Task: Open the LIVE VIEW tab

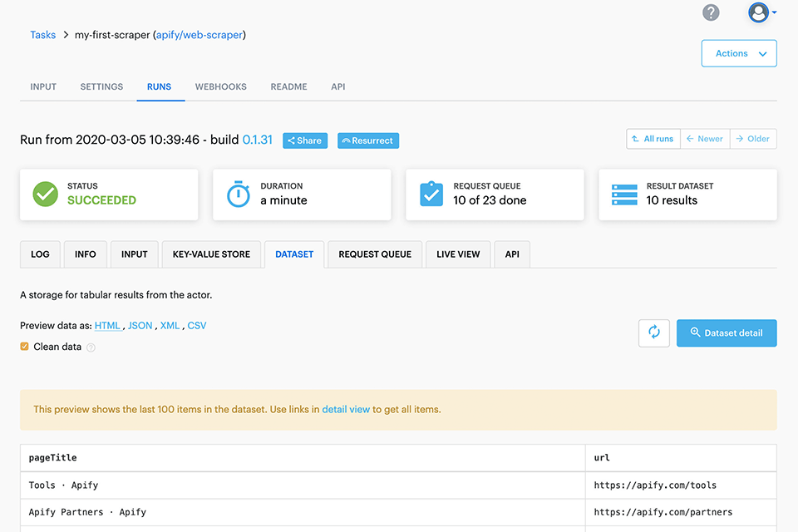Action: tap(458, 254)
